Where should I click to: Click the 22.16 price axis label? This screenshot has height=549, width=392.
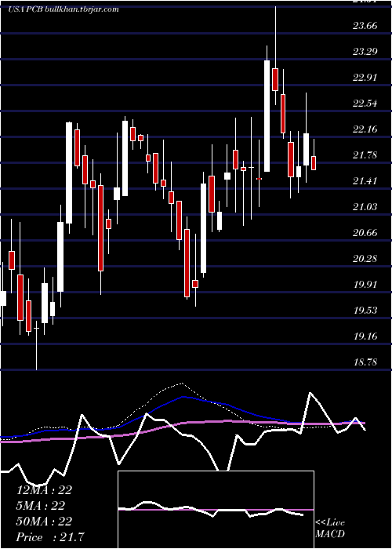(365, 129)
